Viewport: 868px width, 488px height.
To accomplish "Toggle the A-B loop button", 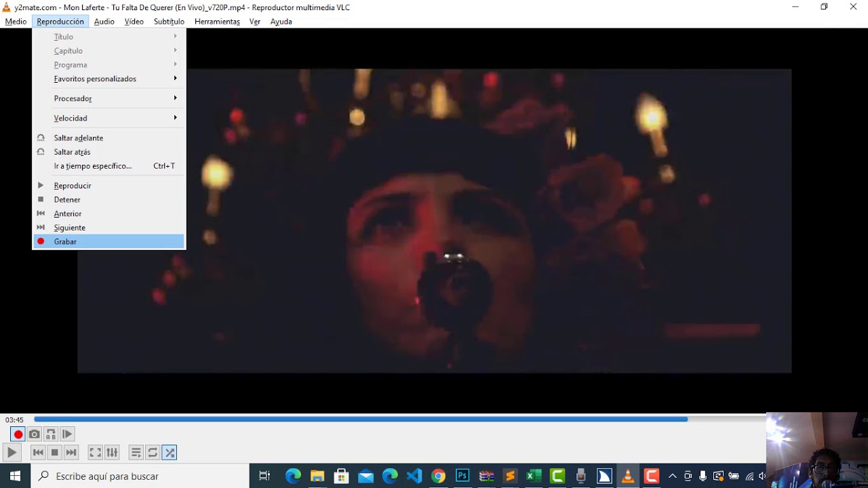I will (x=51, y=434).
